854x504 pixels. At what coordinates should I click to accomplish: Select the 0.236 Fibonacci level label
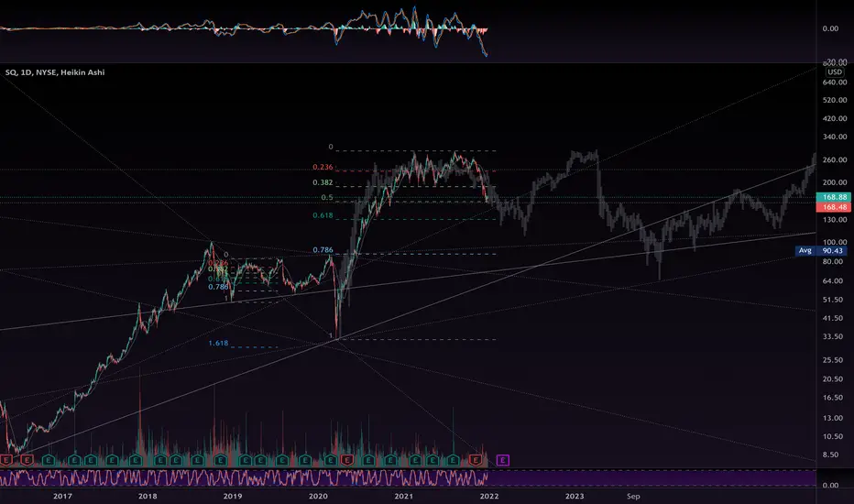pyautogui.click(x=323, y=168)
